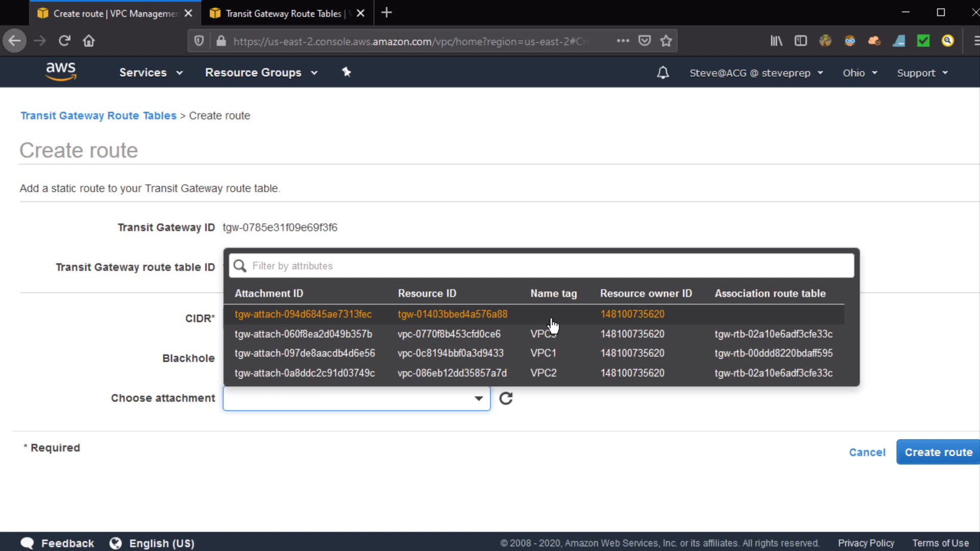Click the browser reload page icon
The image size is (980, 551).
tap(64, 41)
